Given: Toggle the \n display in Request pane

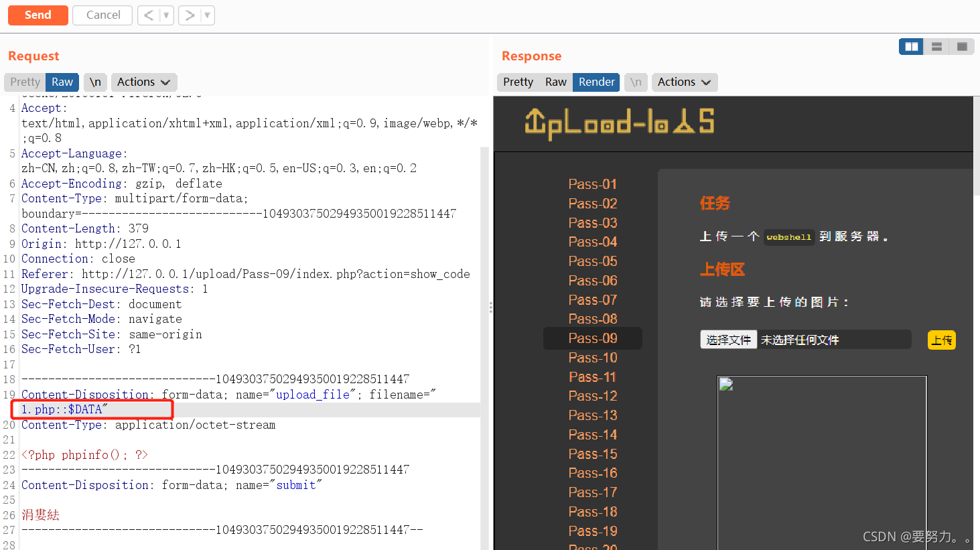Looking at the screenshot, I should (95, 82).
